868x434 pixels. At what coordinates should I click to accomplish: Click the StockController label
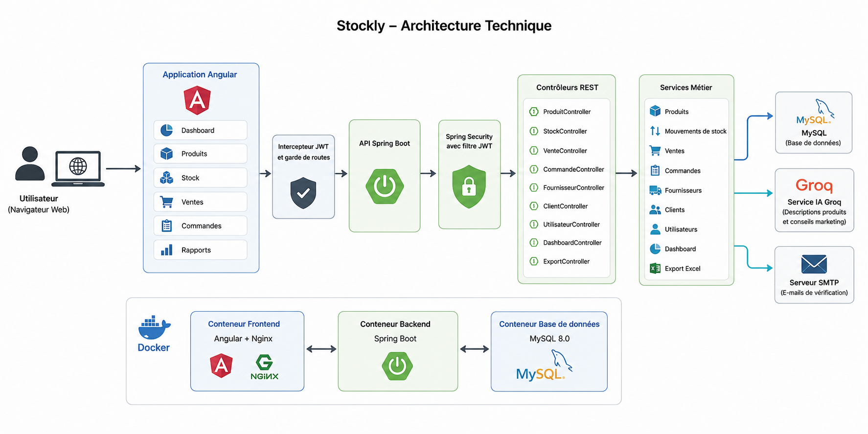coord(565,131)
